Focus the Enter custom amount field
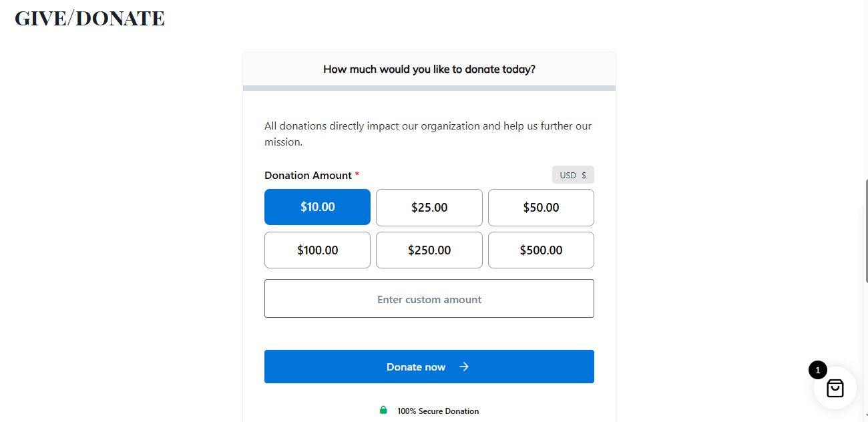 pos(429,299)
